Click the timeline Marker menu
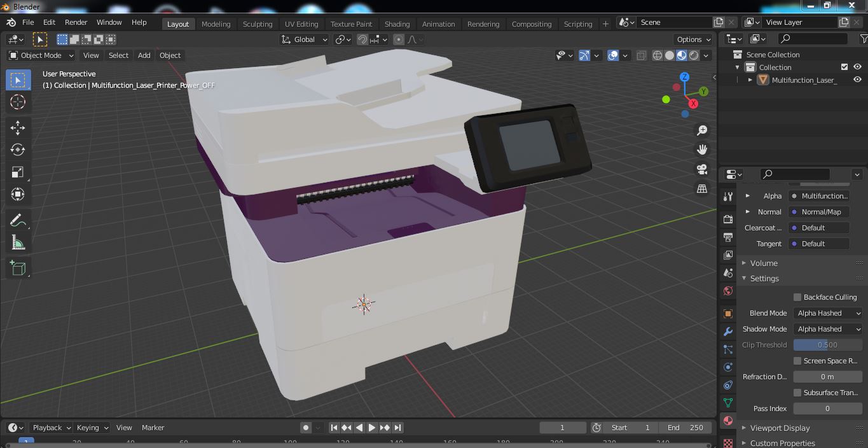868x448 pixels. tap(153, 428)
